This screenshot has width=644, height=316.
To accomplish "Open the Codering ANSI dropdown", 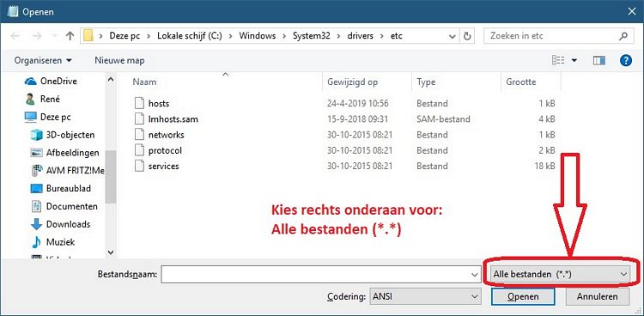I will (425, 296).
